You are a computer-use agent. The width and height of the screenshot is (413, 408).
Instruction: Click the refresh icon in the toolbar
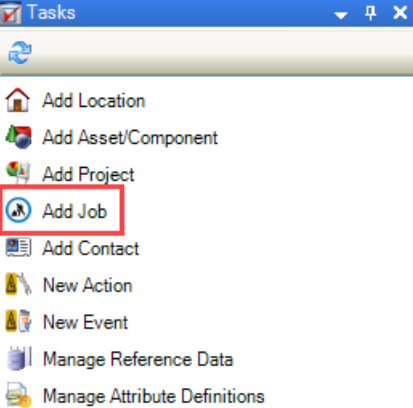[20, 53]
